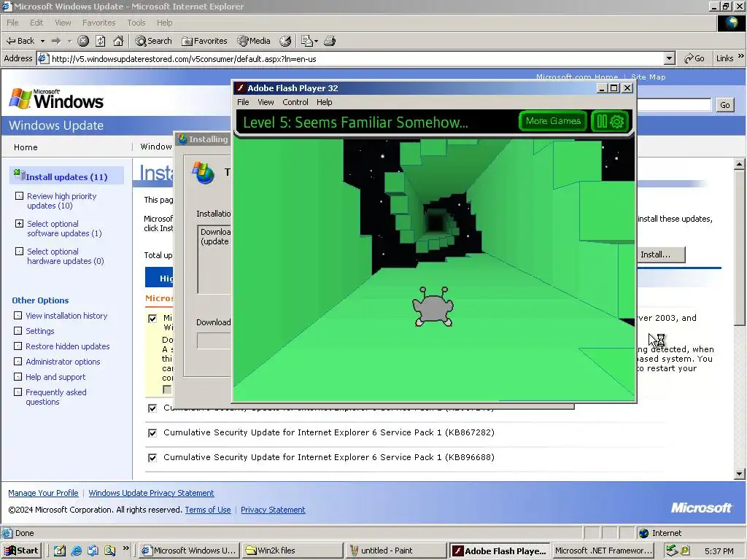Expand Review high priority updates box
This screenshot has width=747, height=560.
point(19,195)
